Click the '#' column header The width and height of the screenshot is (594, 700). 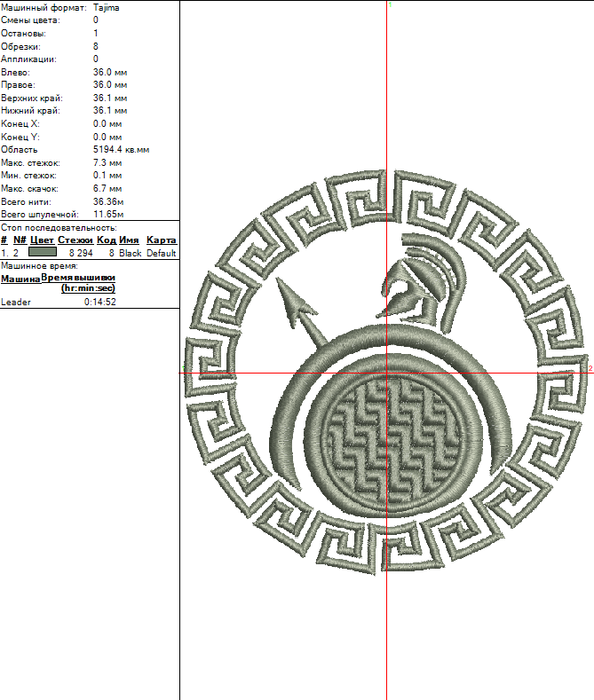[4, 240]
